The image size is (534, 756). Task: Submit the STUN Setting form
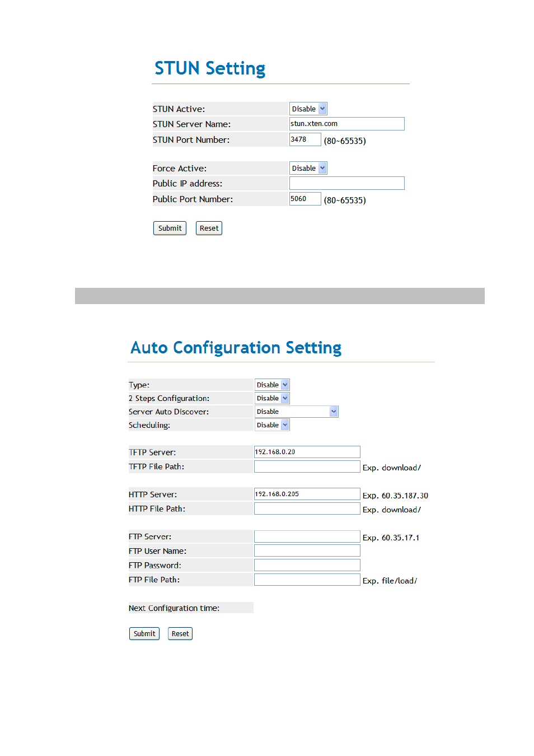point(170,228)
